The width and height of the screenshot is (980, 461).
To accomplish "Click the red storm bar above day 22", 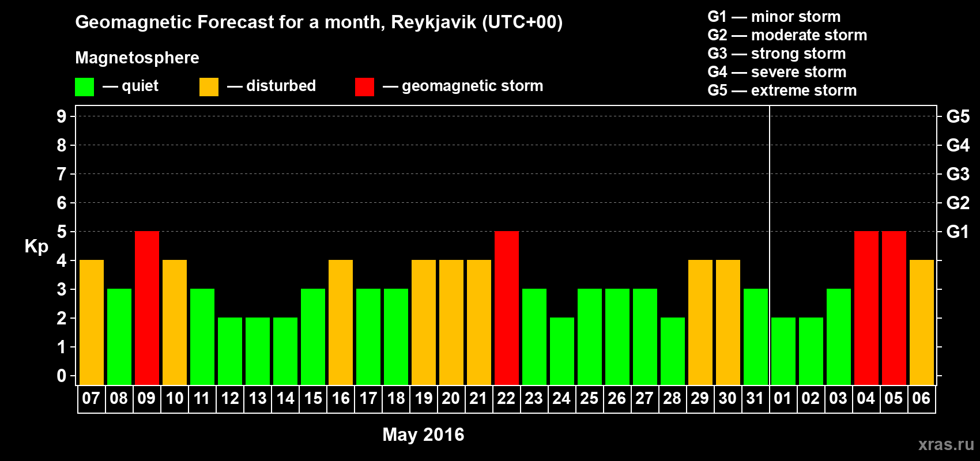I will [x=507, y=308].
